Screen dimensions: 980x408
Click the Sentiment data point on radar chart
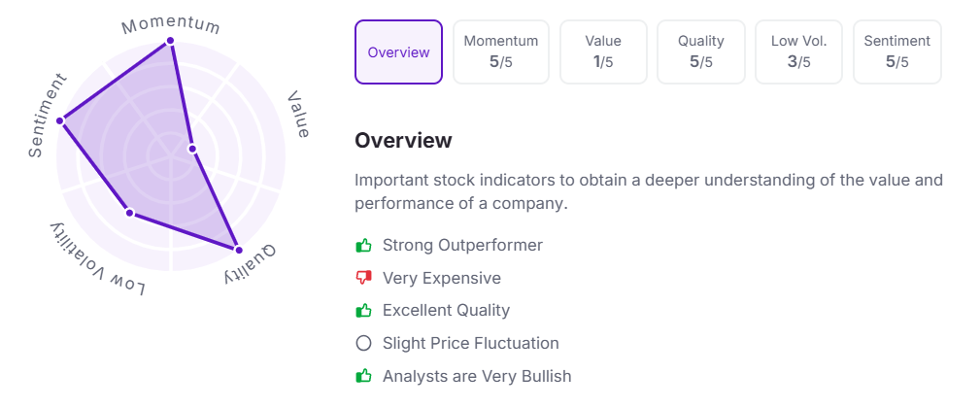click(x=60, y=121)
